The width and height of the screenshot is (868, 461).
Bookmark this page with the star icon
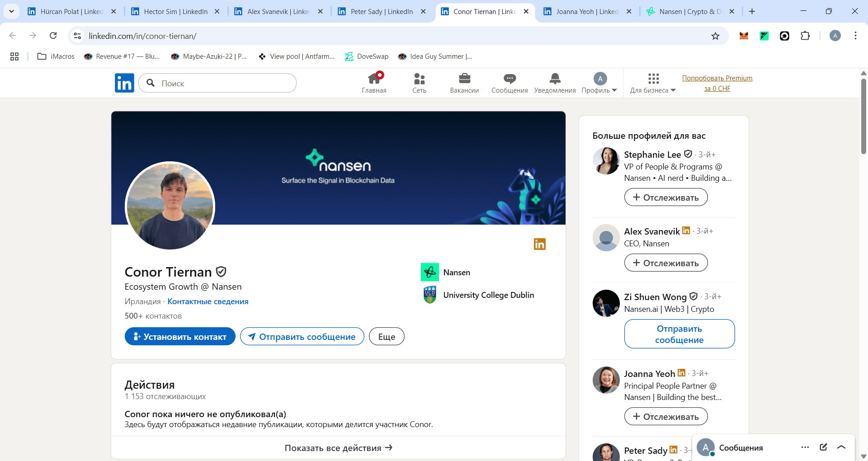click(x=715, y=36)
